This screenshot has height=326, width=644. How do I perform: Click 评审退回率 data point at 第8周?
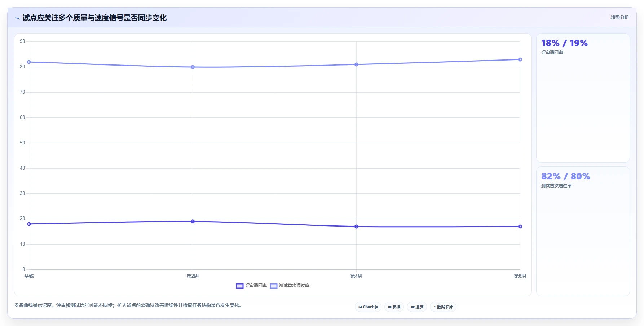tap(520, 227)
